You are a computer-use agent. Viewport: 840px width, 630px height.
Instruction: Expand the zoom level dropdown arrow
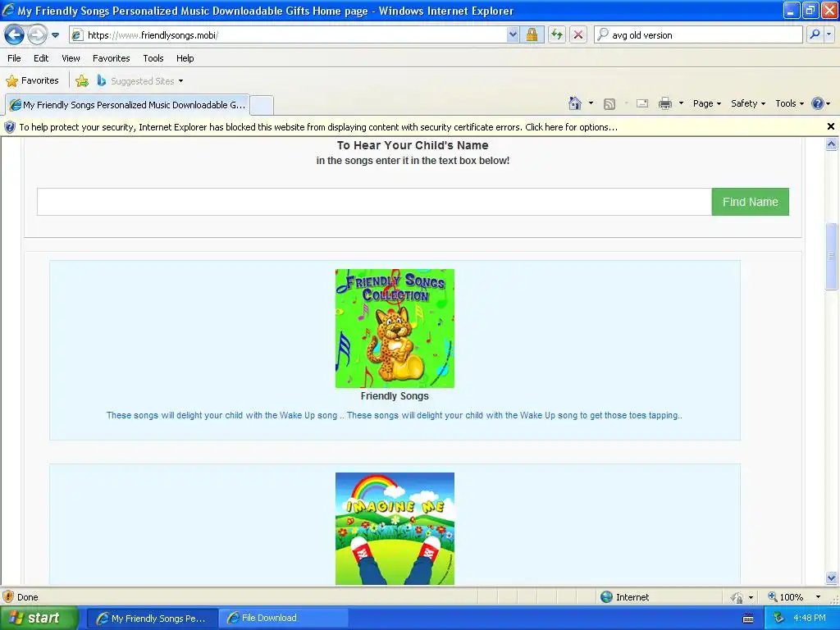tap(818, 597)
